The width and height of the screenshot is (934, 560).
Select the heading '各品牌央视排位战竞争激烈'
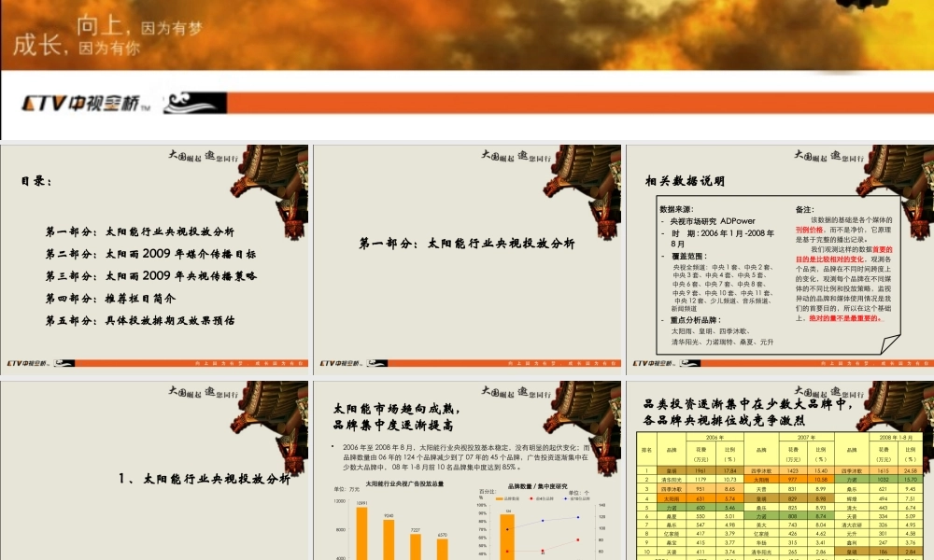point(725,420)
